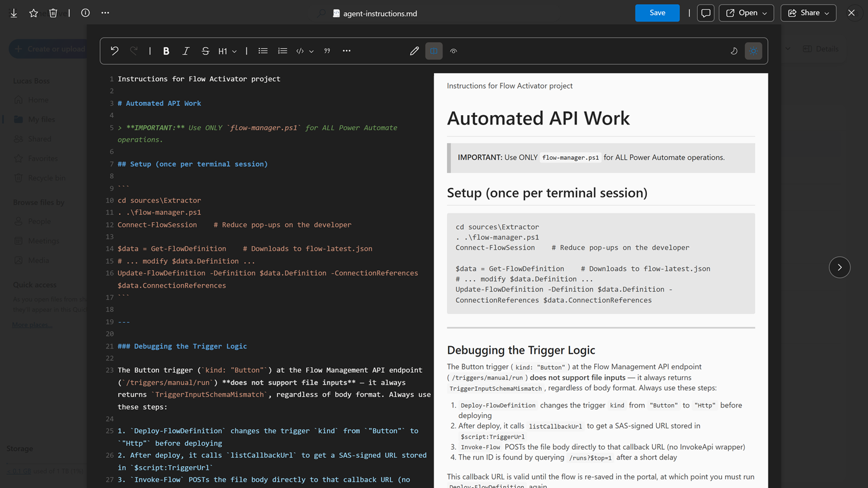This screenshot has width=868, height=488.
Task: Enable dark theme with moon toggle
Action: 734,51
